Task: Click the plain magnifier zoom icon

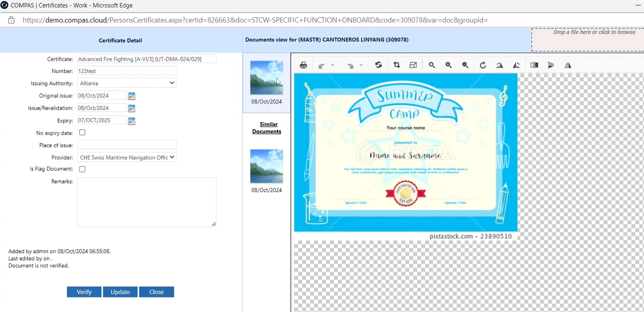Action: [432, 65]
